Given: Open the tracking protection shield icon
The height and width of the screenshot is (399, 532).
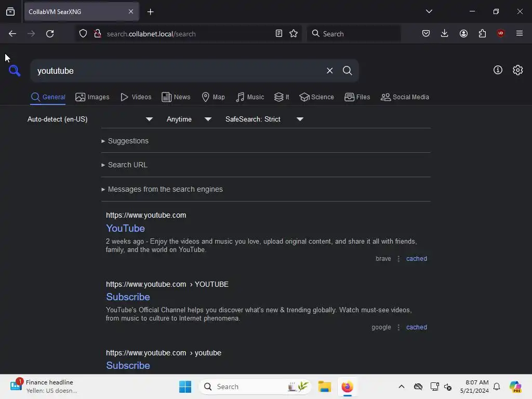Looking at the screenshot, I should [83, 34].
